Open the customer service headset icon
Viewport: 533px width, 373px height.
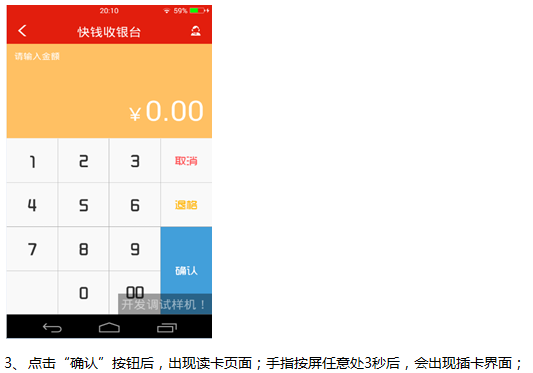(195, 31)
